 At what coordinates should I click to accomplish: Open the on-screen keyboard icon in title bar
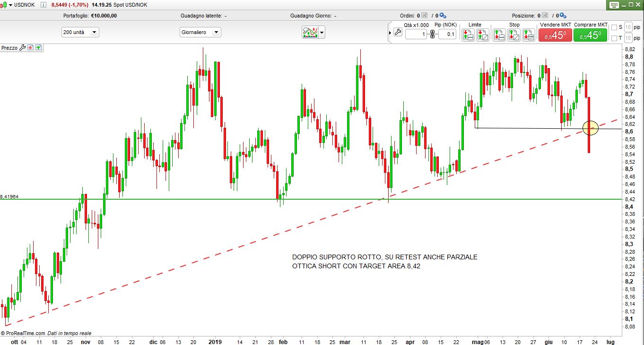[x=614, y=5]
